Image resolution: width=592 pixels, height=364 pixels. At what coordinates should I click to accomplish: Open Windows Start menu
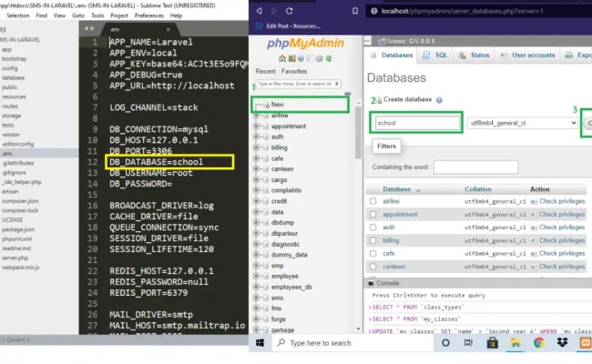click(260, 343)
